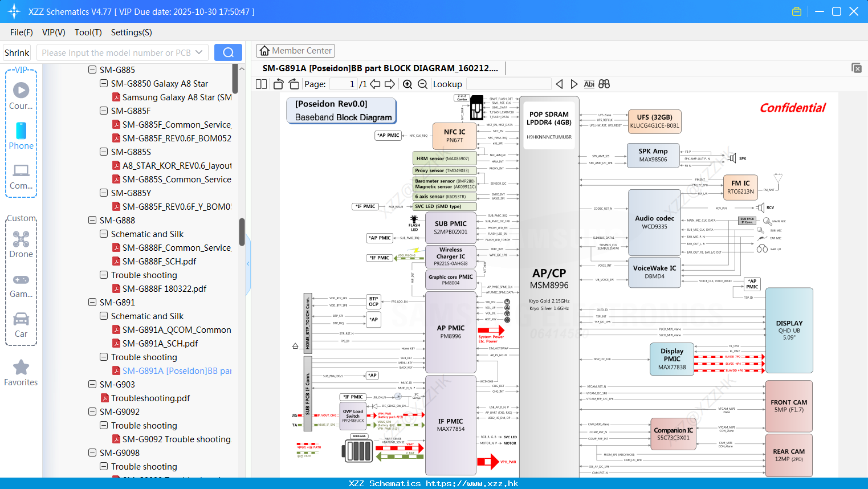Click the page number field
Image resolution: width=868 pixels, height=489 pixels.
coord(343,84)
